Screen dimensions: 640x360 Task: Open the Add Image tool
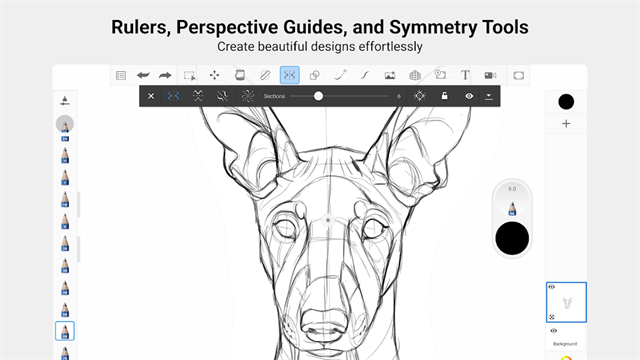pos(390,75)
